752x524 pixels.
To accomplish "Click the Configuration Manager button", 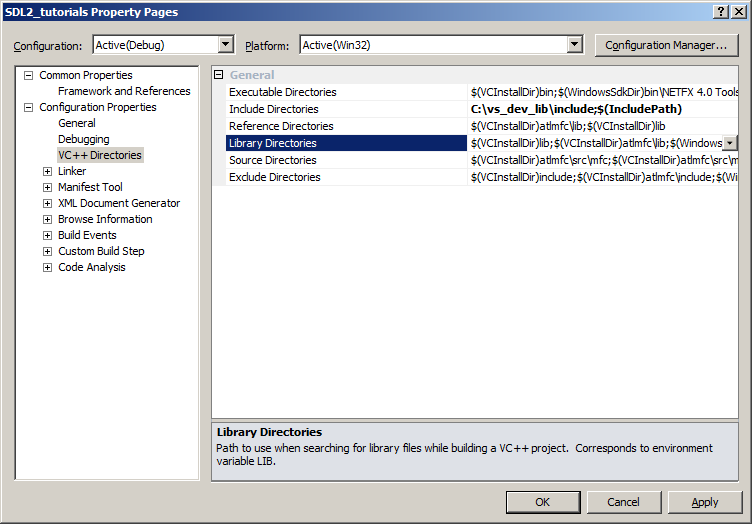I will click(666, 46).
